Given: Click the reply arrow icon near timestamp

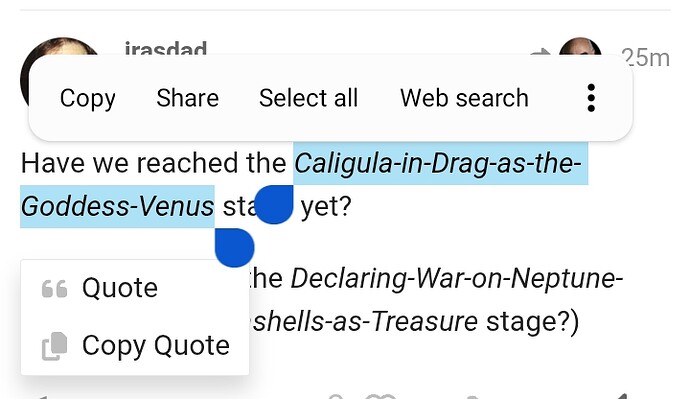Looking at the screenshot, I should (x=540, y=52).
